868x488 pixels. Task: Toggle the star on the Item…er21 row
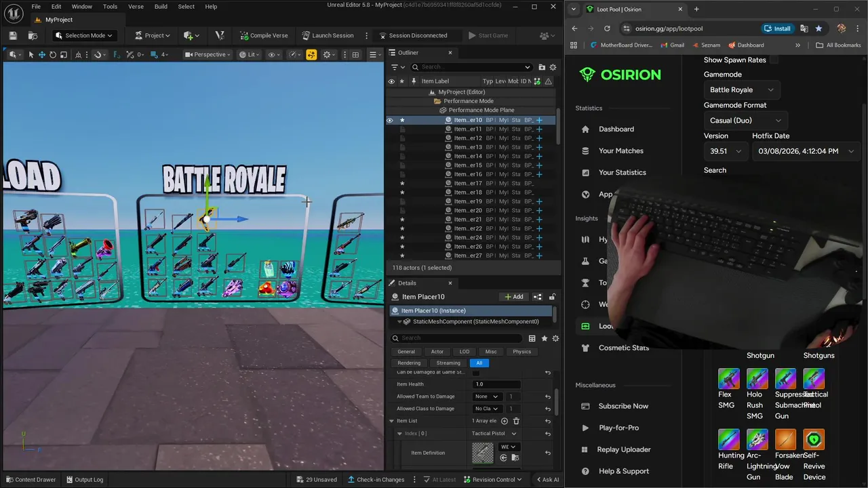pyautogui.click(x=402, y=220)
